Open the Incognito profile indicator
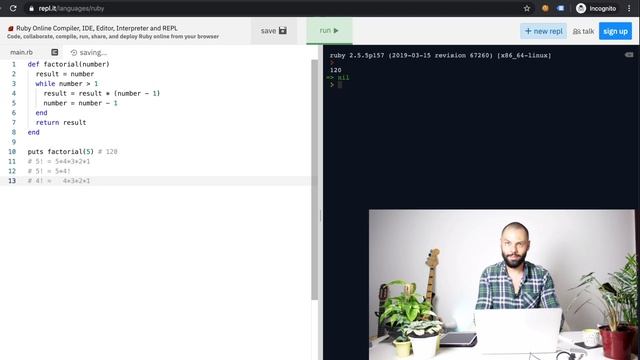The width and height of the screenshot is (640, 360). tap(596, 8)
